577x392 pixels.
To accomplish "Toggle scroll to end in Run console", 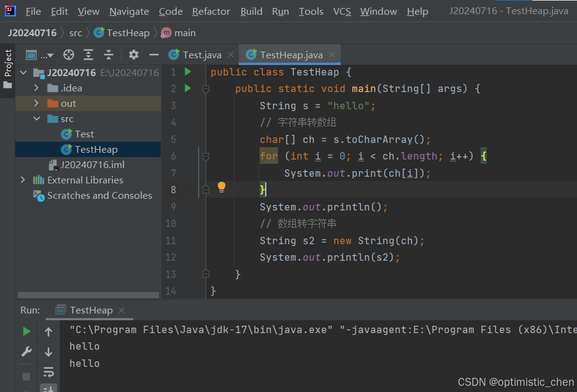I will click(48, 388).
